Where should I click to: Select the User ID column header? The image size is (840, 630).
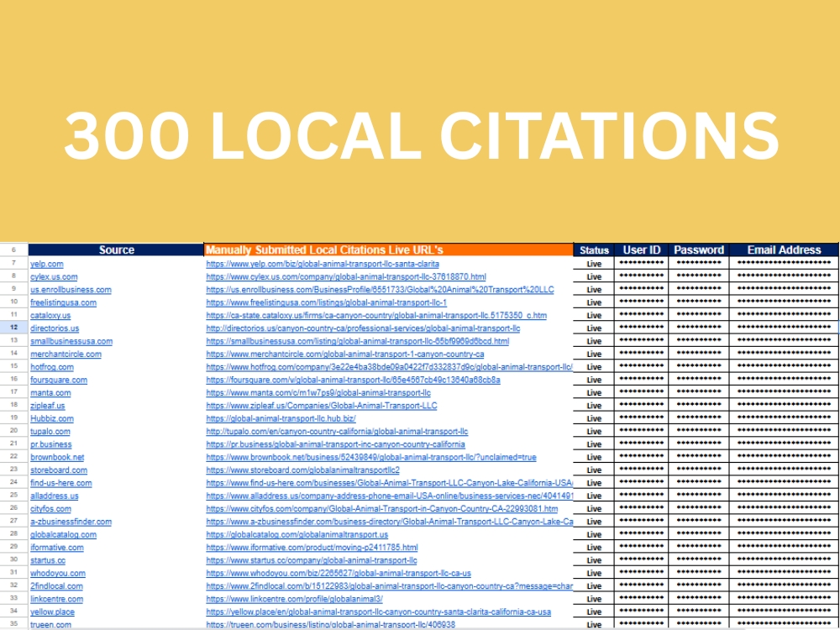click(641, 249)
